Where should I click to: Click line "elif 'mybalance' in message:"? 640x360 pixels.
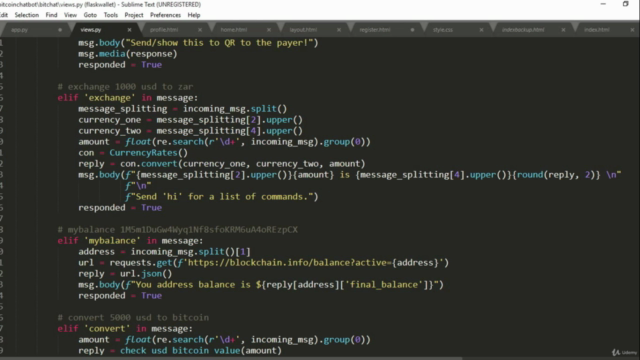130,241
